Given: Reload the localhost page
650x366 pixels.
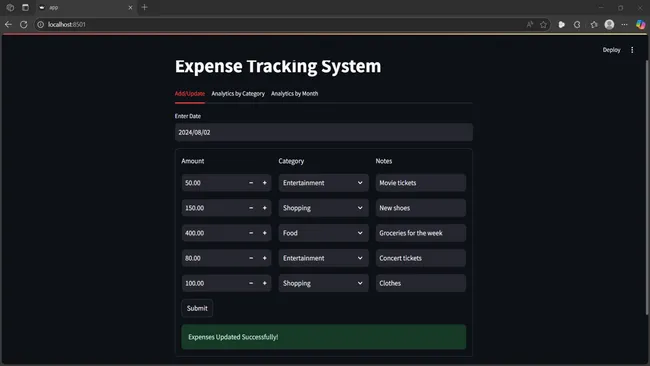Looking at the screenshot, I should click(24, 24).
